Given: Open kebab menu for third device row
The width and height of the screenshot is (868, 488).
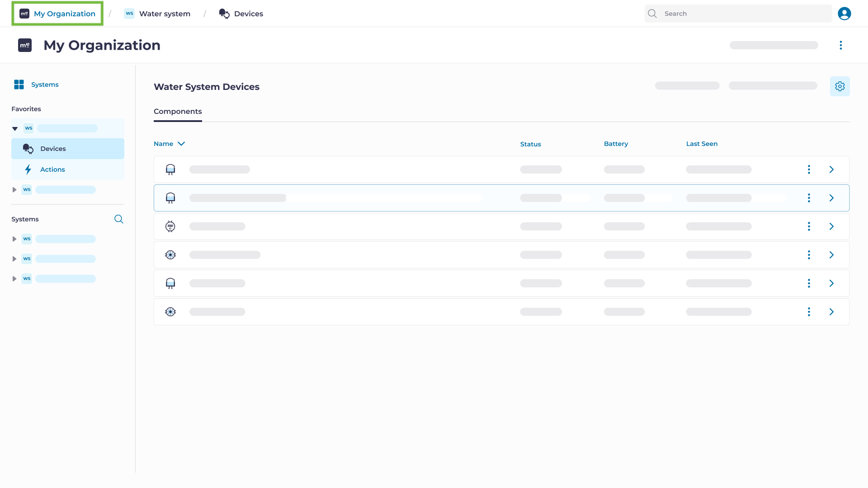Looking at the screenshot, I should [809, 226].
